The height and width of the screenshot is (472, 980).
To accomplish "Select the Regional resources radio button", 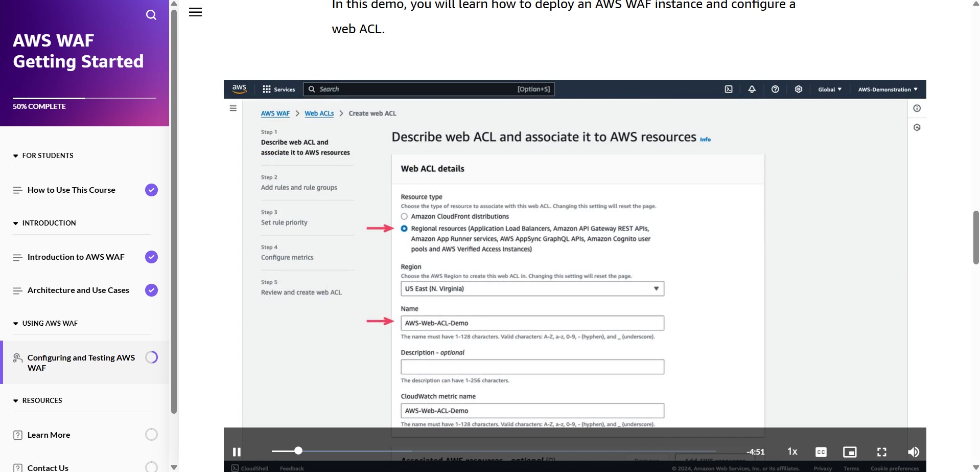I will (x=404, y=228).
